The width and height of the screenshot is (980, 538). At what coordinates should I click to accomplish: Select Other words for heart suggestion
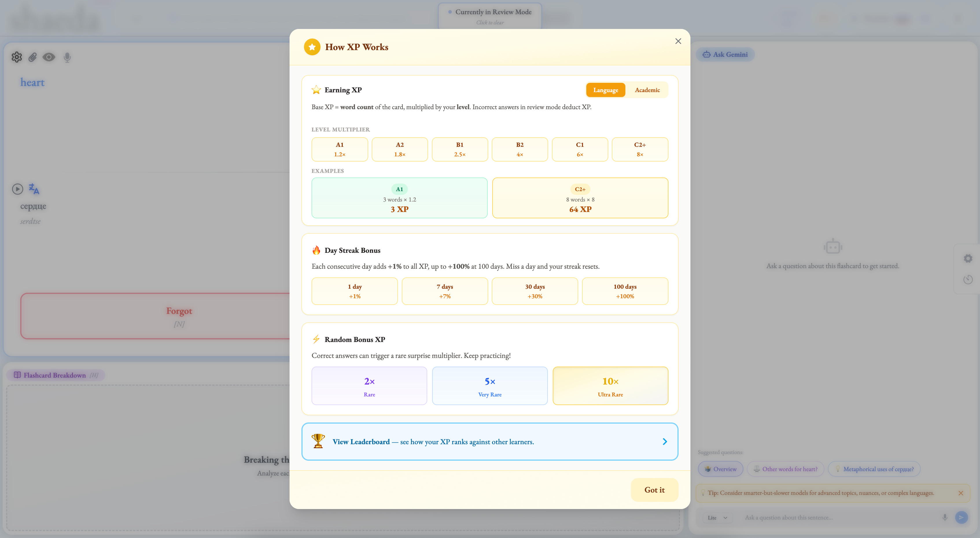coord(785,469)
